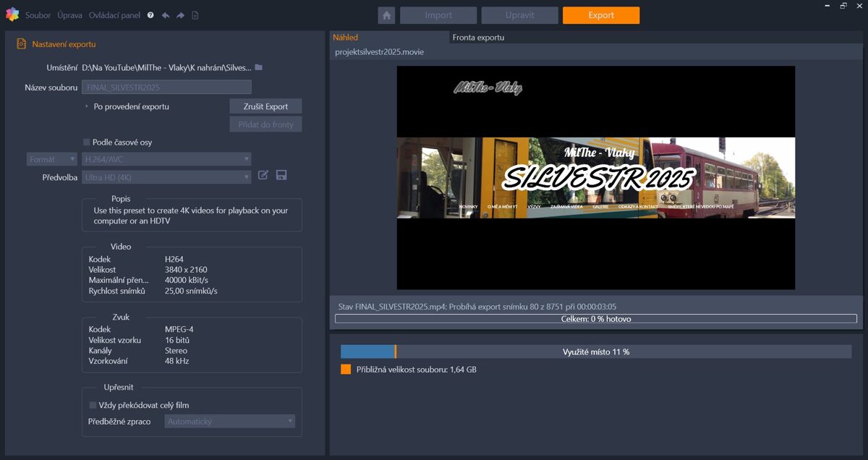
Task: Open the Help icon in the toolbar
Action: pos(151,14)
